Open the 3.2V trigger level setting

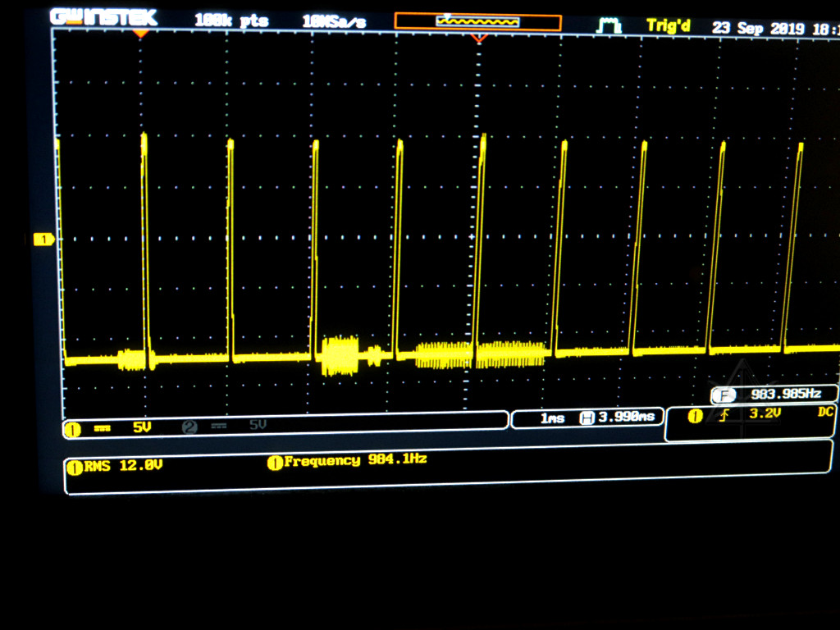pyautogui.click(x=765, y=414)
